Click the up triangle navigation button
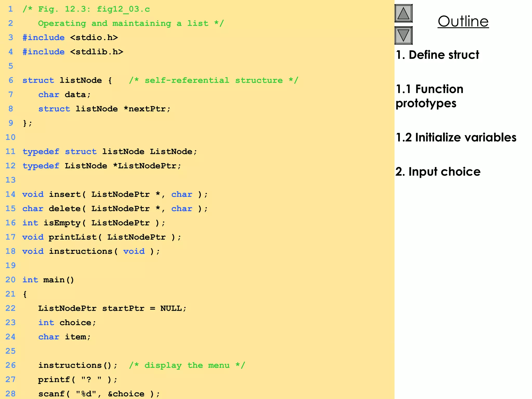The width and height of the screenshot is (532, 399). [403, 13]
